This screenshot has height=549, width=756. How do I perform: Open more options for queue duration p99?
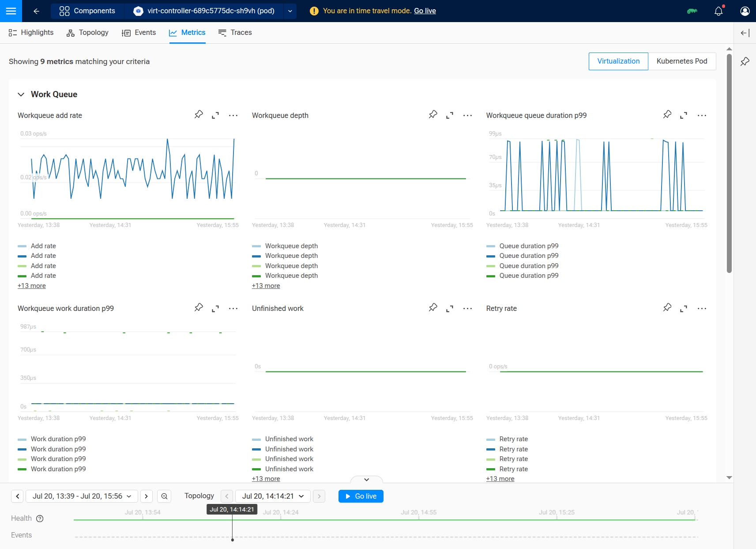tap(702, 115)
